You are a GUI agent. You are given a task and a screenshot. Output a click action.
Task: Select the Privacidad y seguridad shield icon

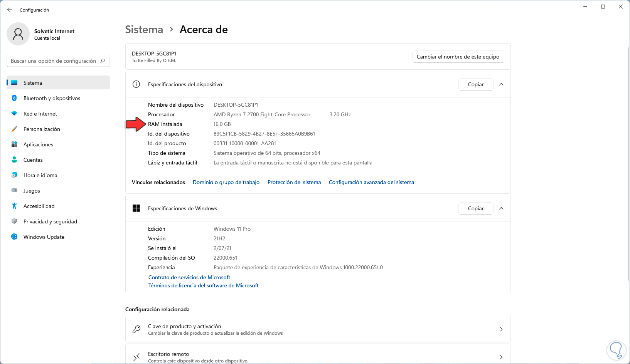[x=14, y=221]
